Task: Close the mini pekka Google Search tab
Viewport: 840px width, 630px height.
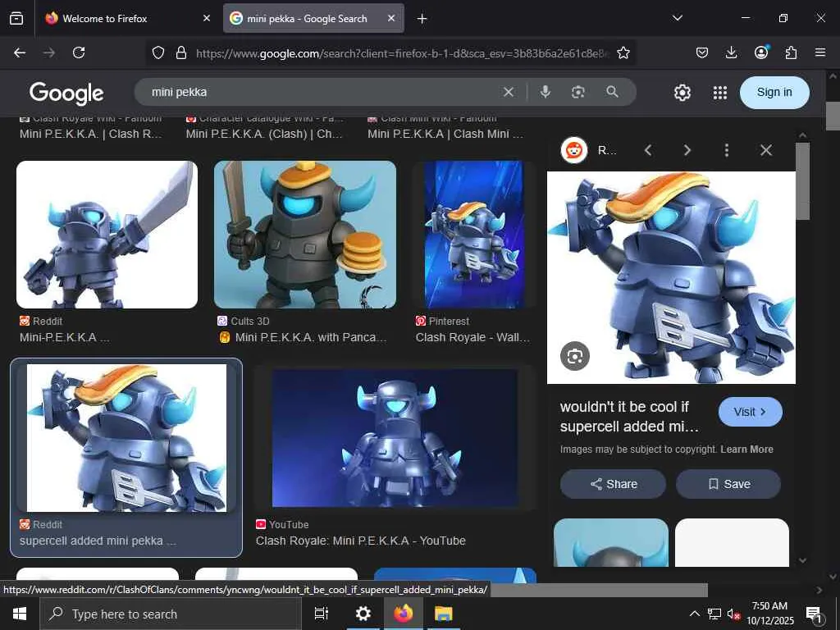Action: (x=391, y=18)
